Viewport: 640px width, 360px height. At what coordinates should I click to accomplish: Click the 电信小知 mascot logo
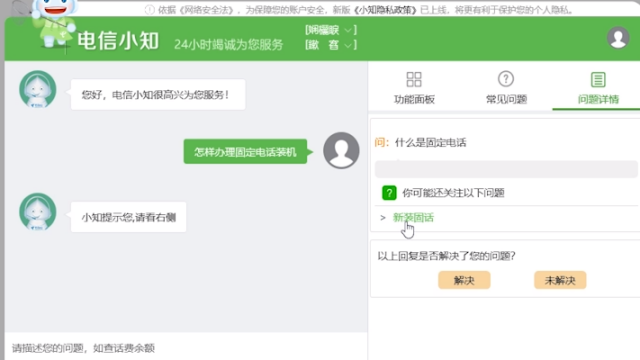(54, 24)
